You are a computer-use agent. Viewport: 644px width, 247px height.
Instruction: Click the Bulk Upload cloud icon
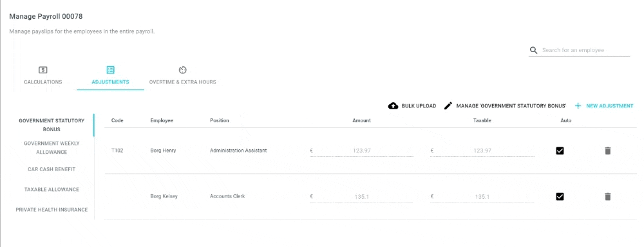pyautogui.click(x=393, y=106)
